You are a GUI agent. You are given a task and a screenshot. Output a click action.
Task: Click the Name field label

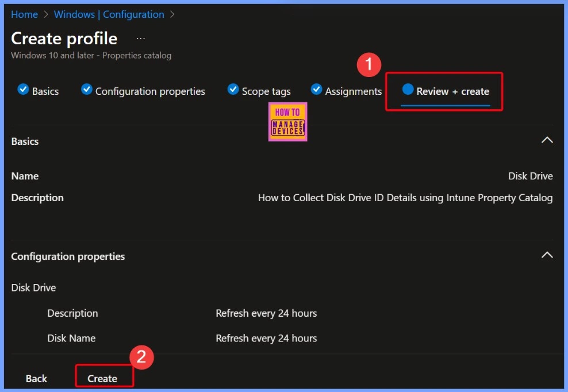coord(25,176)
